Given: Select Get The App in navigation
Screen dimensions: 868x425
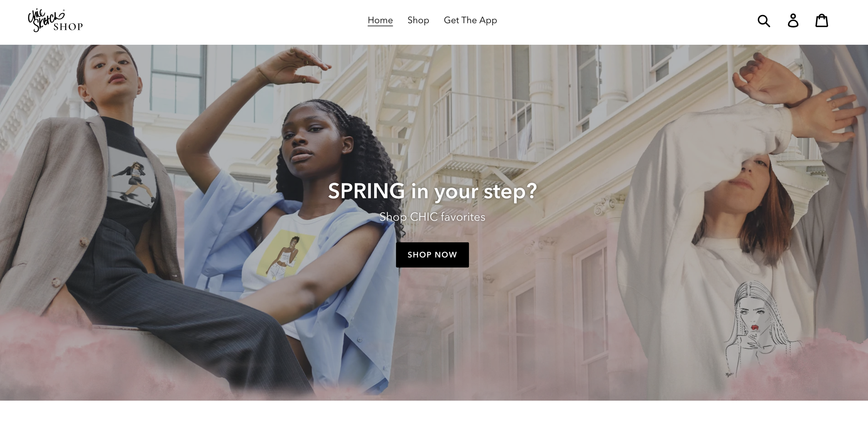Looking at the screenshot, I should point(470,20).
